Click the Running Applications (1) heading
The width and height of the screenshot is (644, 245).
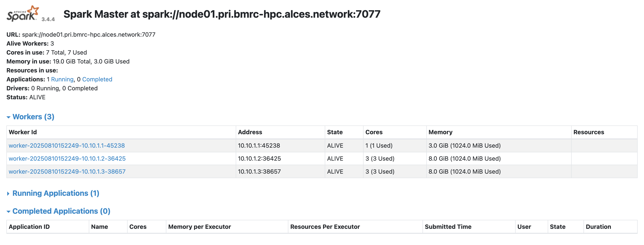click(x=56, y=193)
